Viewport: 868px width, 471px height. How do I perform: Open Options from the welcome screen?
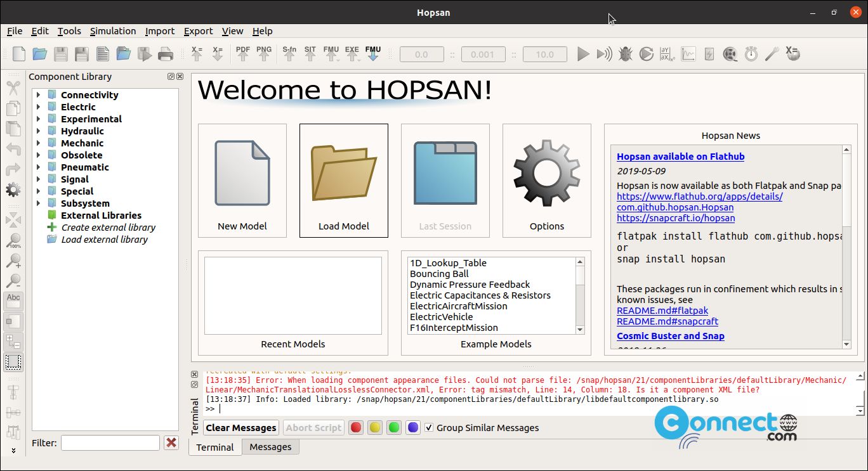point(547,181)
